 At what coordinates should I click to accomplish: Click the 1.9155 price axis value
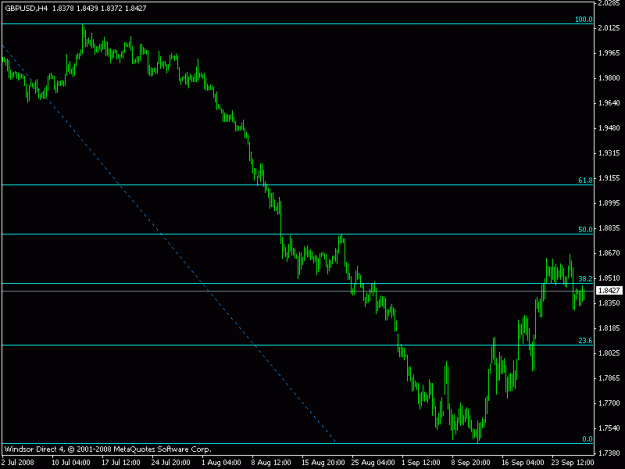[609, 178]
